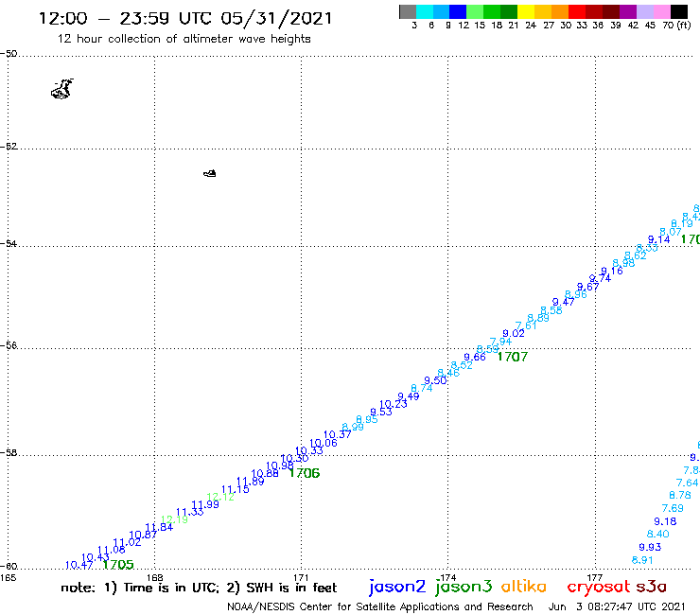700x615 pixels.
Task: Click the wave height value 11.84
Action: (159, 527)
